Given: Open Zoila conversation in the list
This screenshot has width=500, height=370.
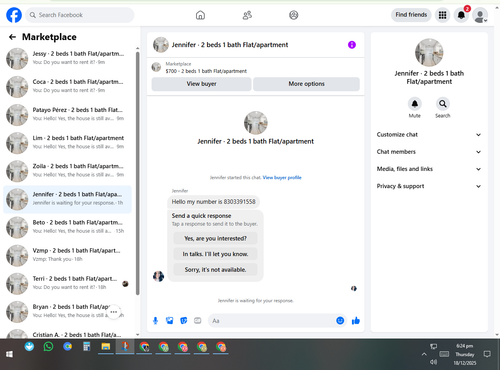Looking at the screenshot, I should [67, 171].
